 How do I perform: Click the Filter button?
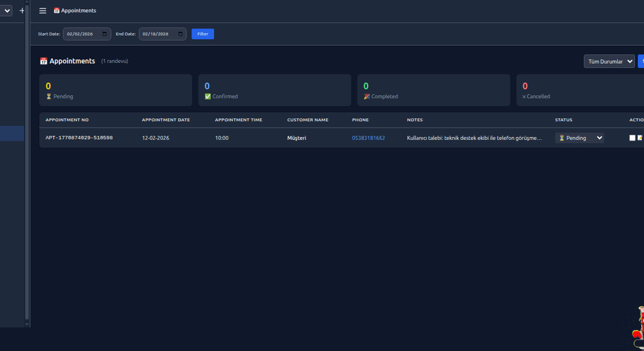click(202, 34)
